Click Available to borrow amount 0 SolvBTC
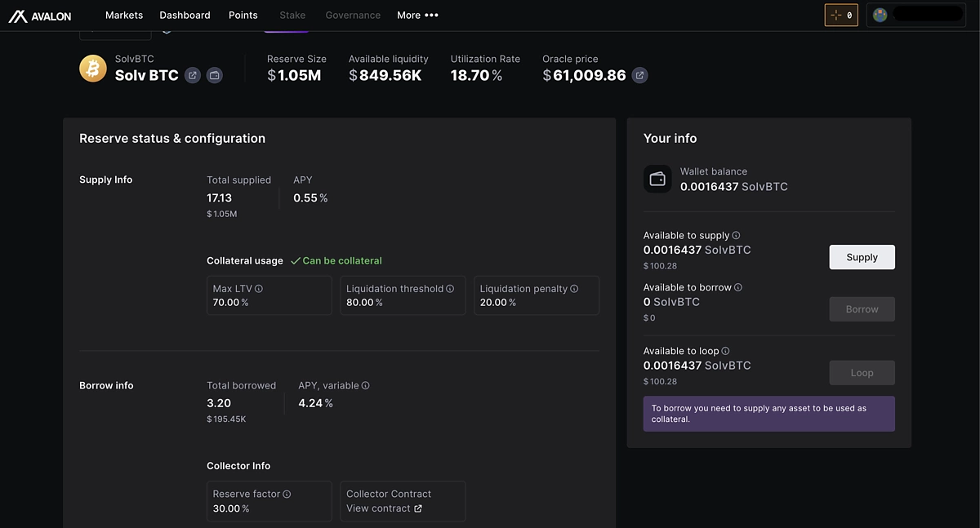The width and height of the screenshot is (980, 528). (671, 302)
